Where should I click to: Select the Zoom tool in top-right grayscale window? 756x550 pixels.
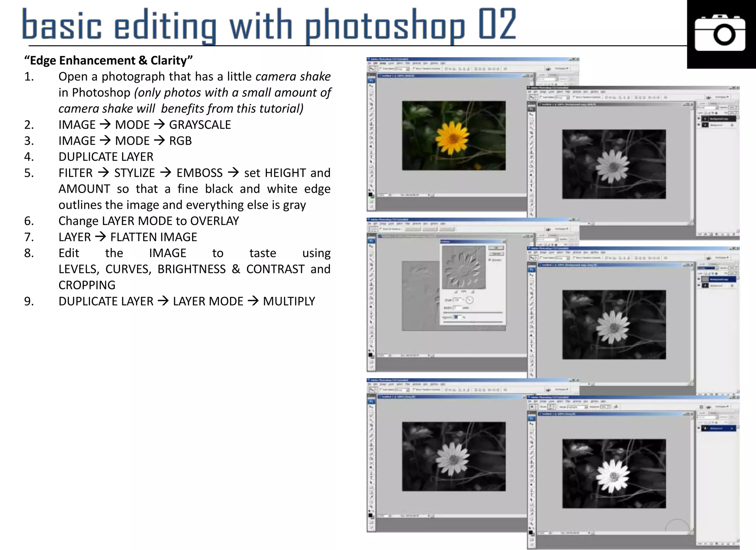pos(531,214)
